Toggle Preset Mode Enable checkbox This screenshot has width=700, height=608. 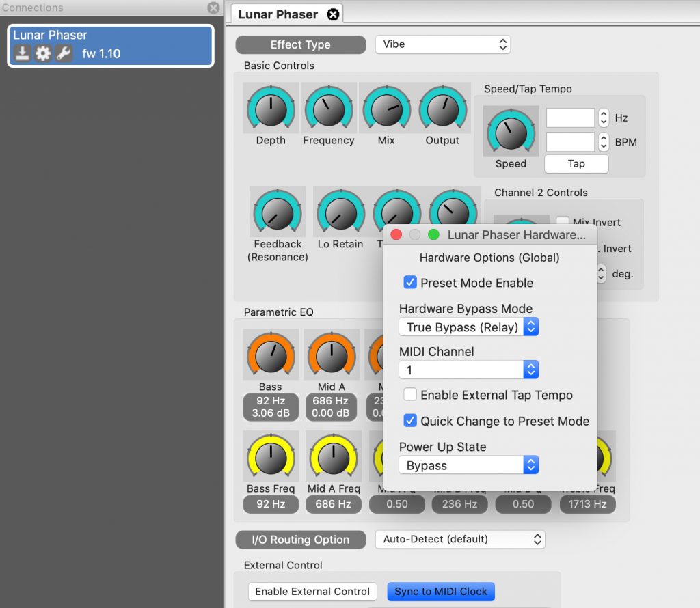pyautogui.click(x=410, y=282)
